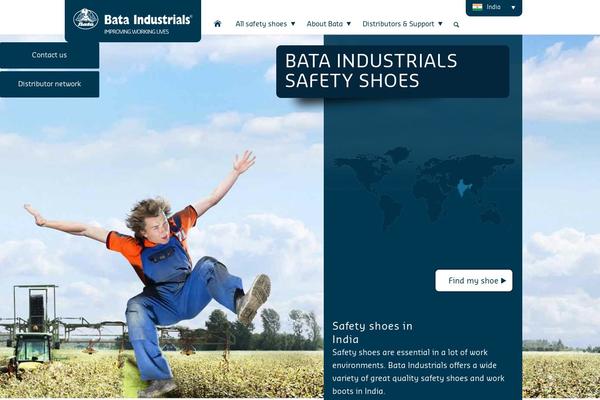Expand Distributors & Support menu arrow
This screenshot has height=400, width=600.
pos(440,24)
